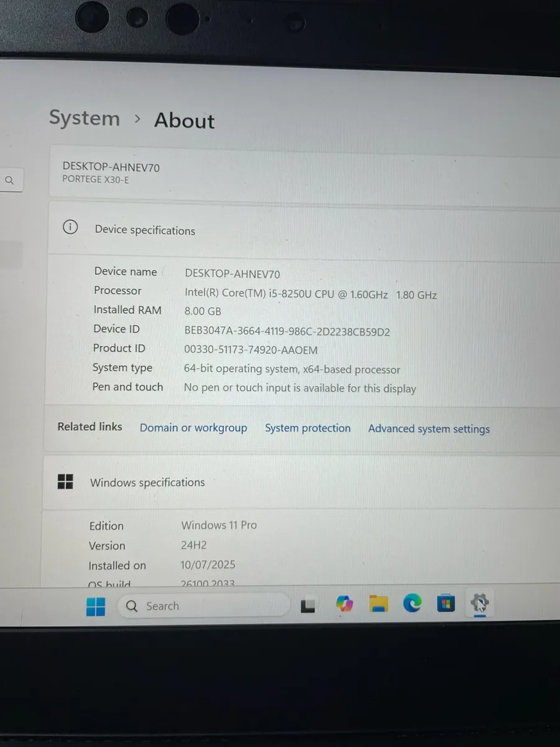
Task: Click the Device name value DESKTOP-AHNEV70
Action: (233, 273)
